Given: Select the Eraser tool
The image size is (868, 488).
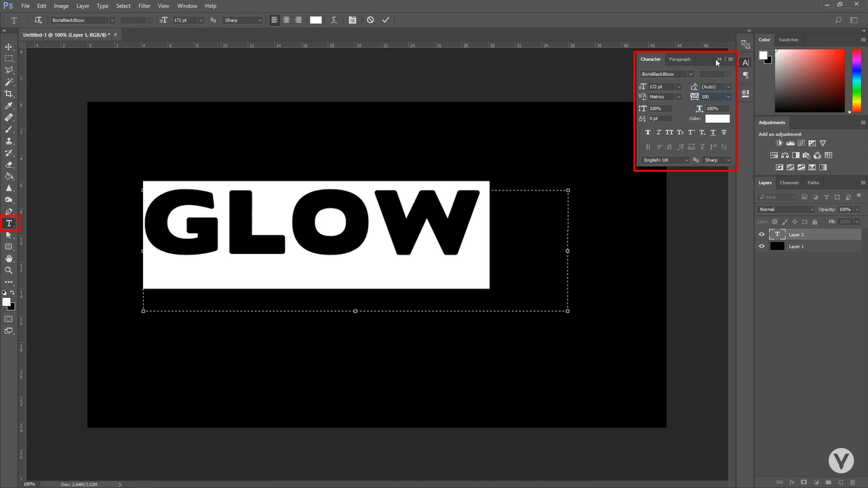Looking at the screenshot, I should pos(9,164).
